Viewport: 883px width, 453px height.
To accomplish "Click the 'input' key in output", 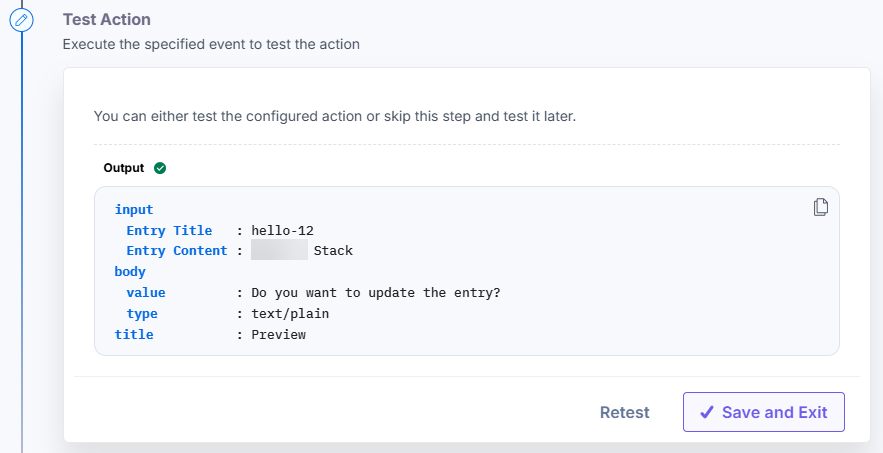I will [x=134, y=210].
